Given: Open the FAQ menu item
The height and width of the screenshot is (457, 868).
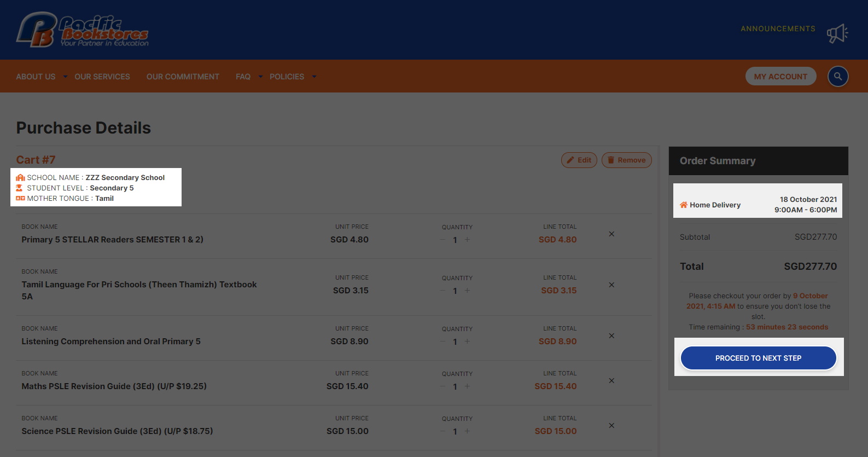Looking at the screenshot, I should [x=243, y=77].
